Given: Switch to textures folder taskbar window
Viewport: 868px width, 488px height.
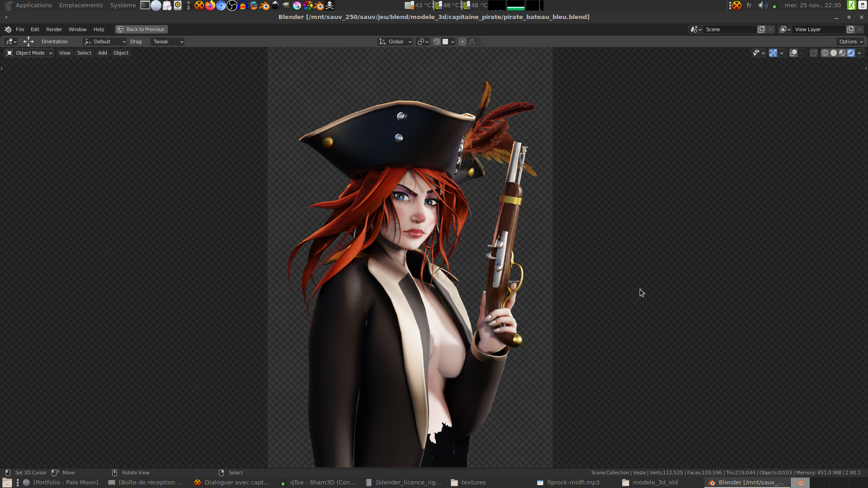Looking at the screenshot, I should [468, 483].
